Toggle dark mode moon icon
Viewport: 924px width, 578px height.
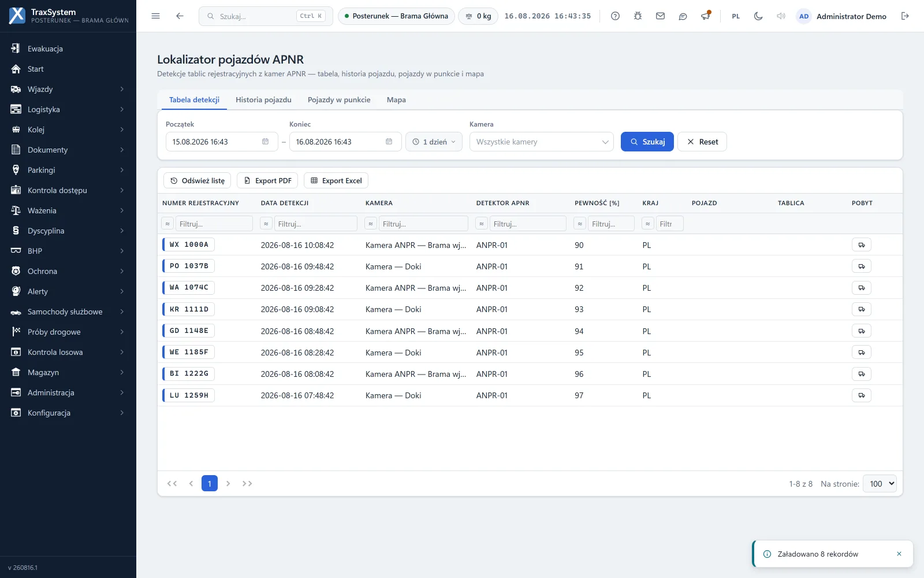[758, 16]
